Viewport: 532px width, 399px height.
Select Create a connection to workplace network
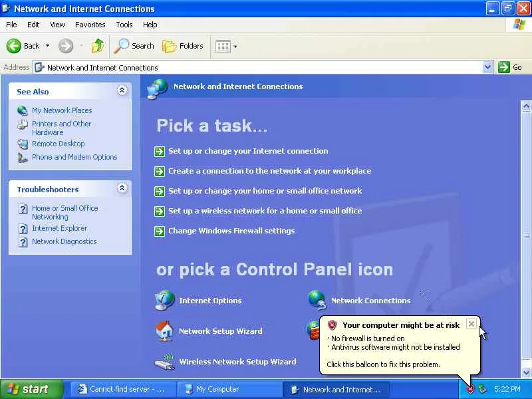coord(270,171)
